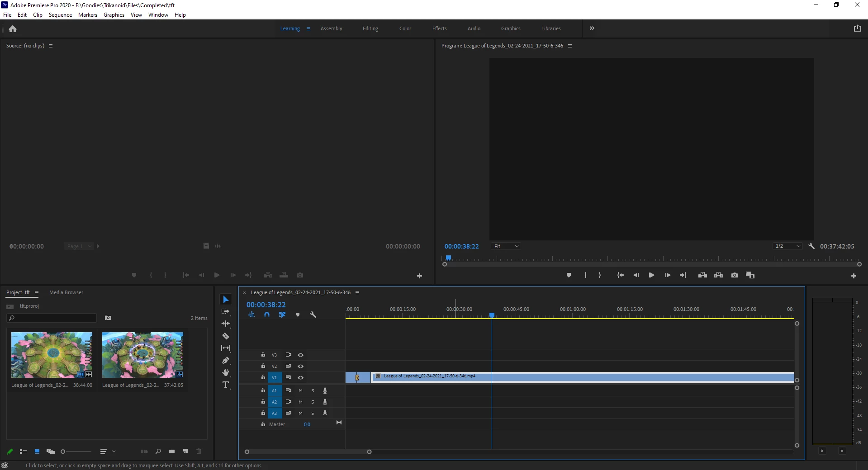
Task: Click New Item icon in Project panel
Action: coord(185,451)
